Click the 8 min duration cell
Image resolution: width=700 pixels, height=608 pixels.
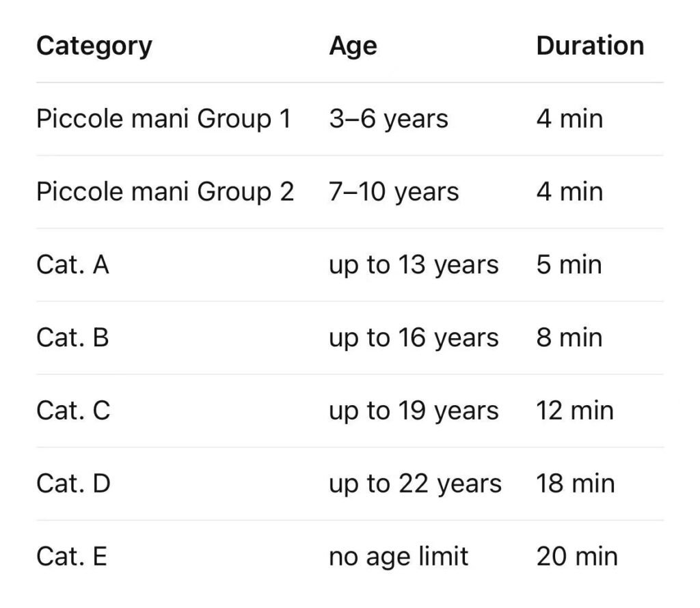[569, 338]
